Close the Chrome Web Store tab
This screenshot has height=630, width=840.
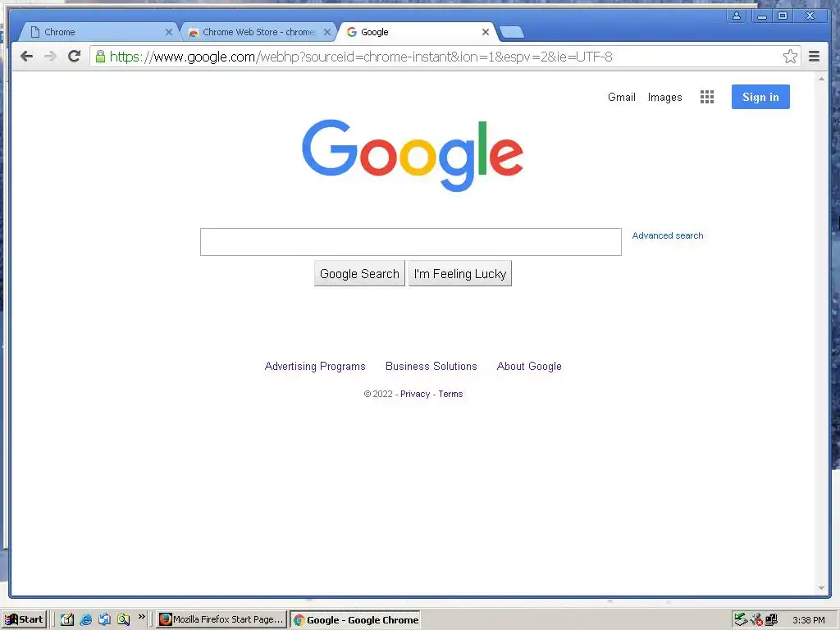[326, 32]
